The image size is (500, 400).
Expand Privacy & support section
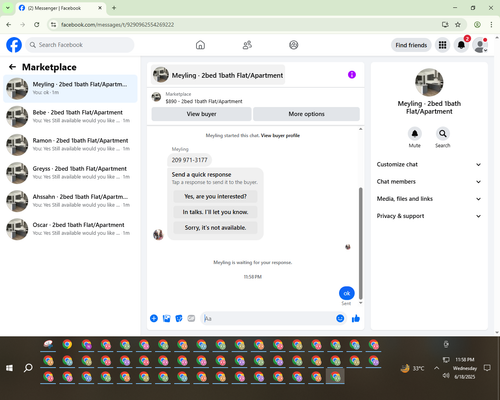pyautogui.click(x=429, y=216)
